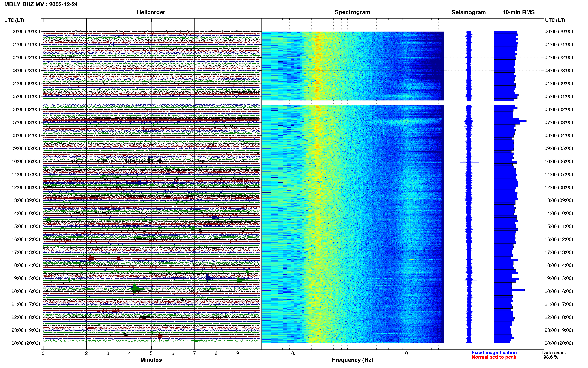Click the 06:00 (02:00) label next to the RMS panel

(559, 109)
